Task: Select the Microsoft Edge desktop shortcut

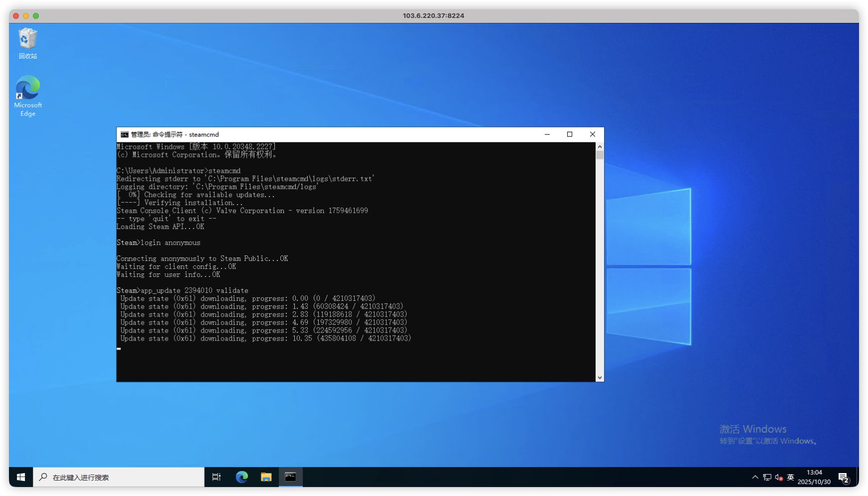Action: click(x=28, y=90)
